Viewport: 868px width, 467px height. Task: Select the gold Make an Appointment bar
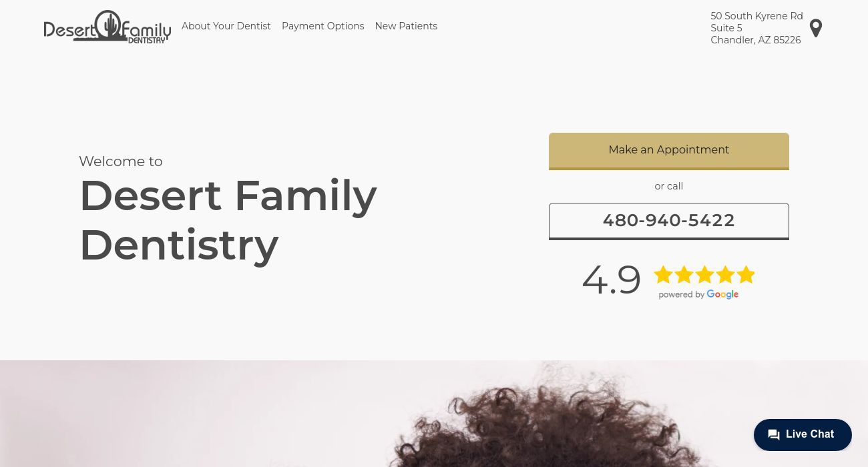(x=668, y=151)
